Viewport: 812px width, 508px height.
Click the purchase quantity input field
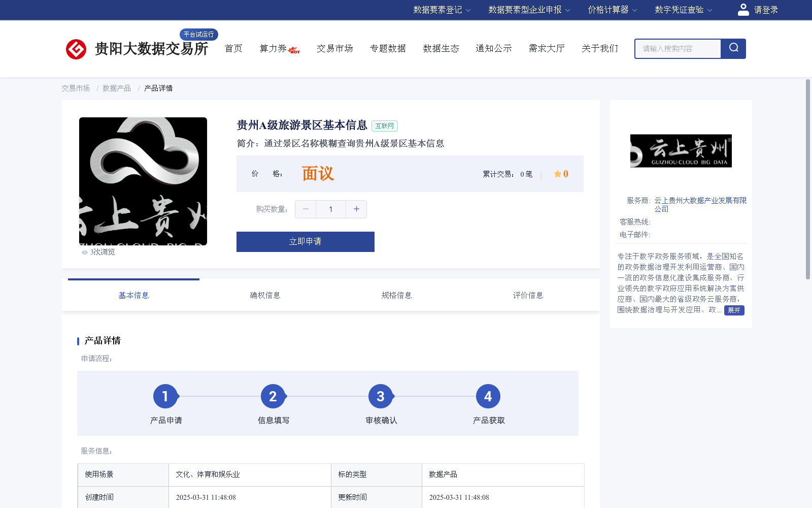(331, 209)
